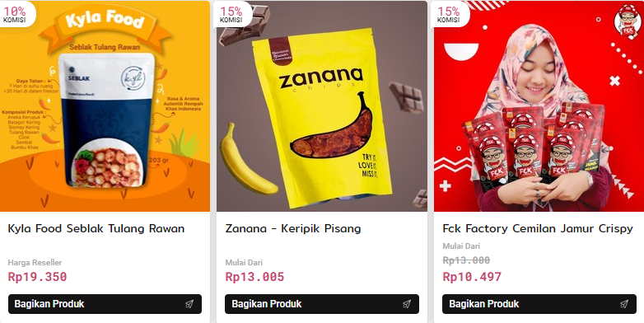The image size is (644, 323).
Task: Open the Zanana - Keripik Pisang title
Action: [293, 228]
